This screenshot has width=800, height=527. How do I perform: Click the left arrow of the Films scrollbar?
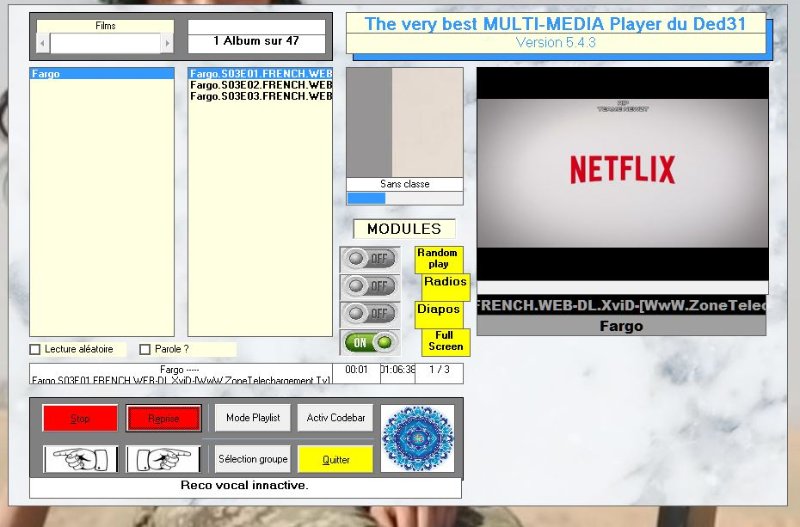pos(42,43)
